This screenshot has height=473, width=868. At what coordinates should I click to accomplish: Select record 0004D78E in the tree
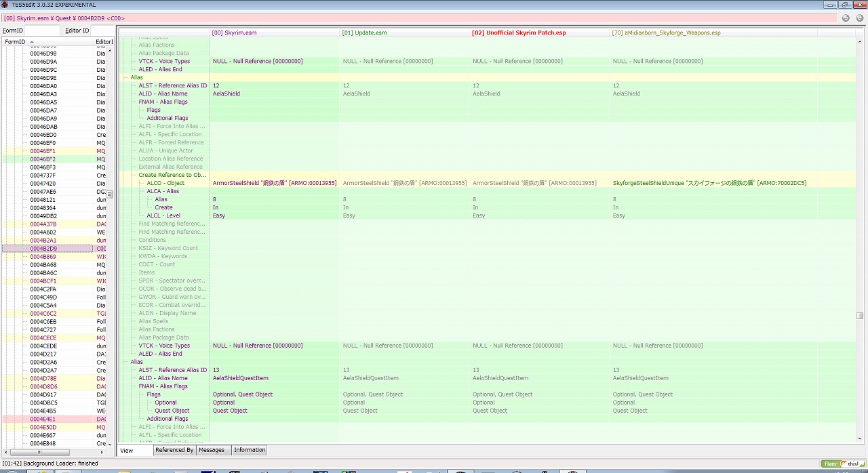click(x=43, y=379)
